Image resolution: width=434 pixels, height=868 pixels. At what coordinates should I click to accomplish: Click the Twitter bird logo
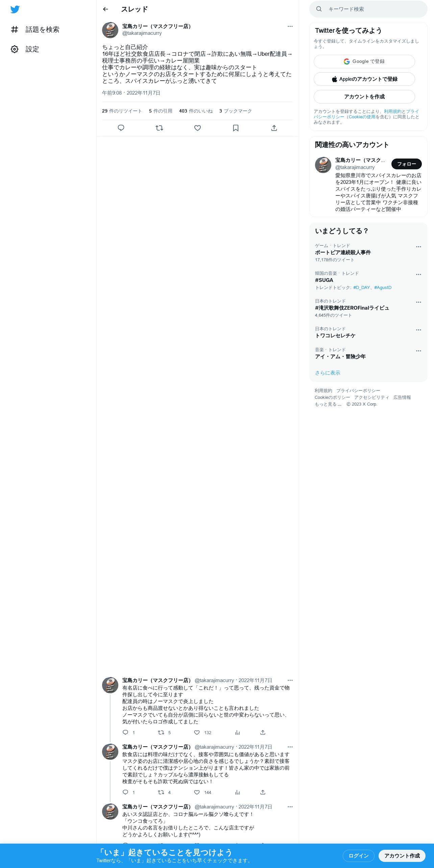(x=15, y=9)
